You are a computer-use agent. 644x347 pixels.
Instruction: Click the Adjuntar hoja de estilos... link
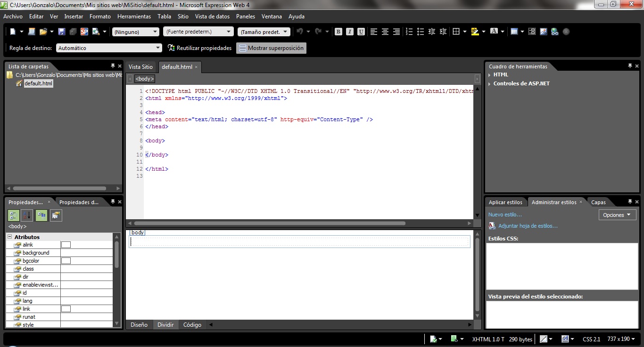click(x=528, y=226)
